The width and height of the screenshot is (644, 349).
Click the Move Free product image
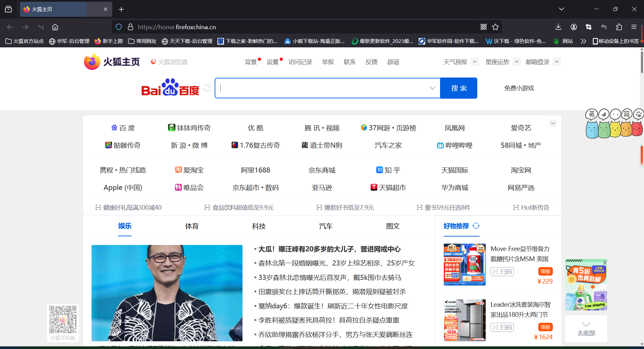click(x=465, y=264)
